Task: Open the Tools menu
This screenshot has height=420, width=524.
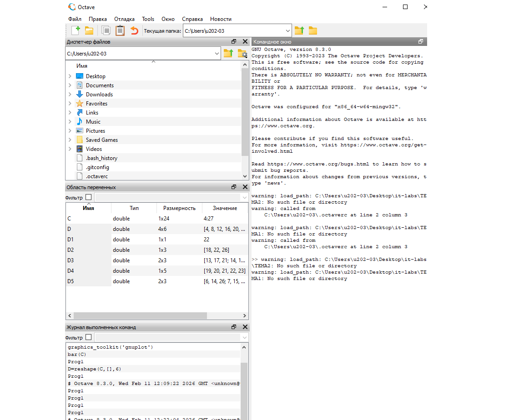Action: pos(148,19)
